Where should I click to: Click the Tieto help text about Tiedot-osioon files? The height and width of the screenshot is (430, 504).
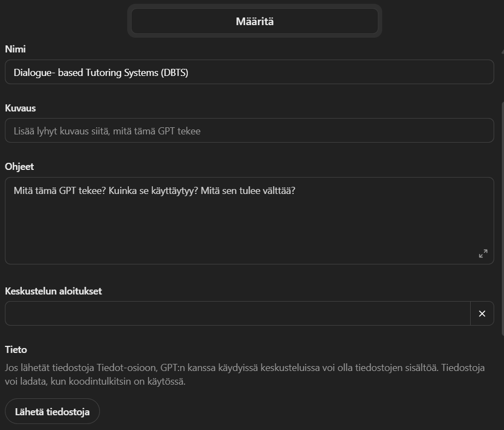tap(245, 374)
